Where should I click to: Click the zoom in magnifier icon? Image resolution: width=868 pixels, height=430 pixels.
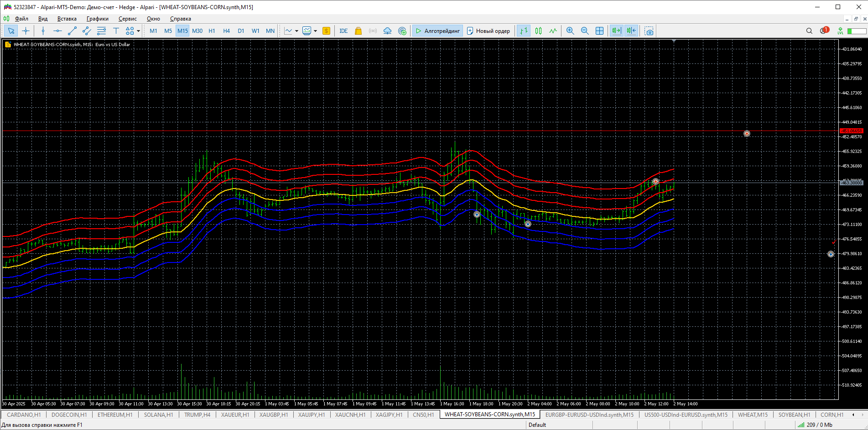click(x=570, y=31)
